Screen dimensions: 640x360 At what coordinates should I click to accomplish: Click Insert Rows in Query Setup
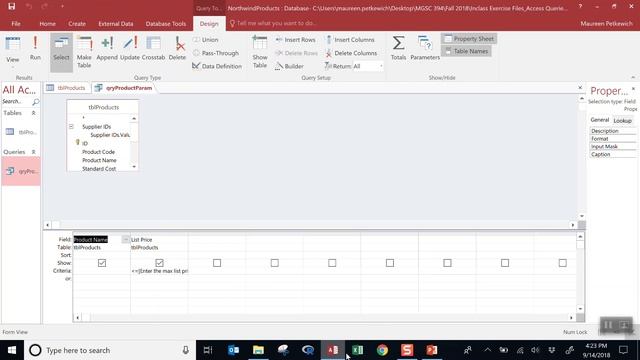click(x=296, y=40)
